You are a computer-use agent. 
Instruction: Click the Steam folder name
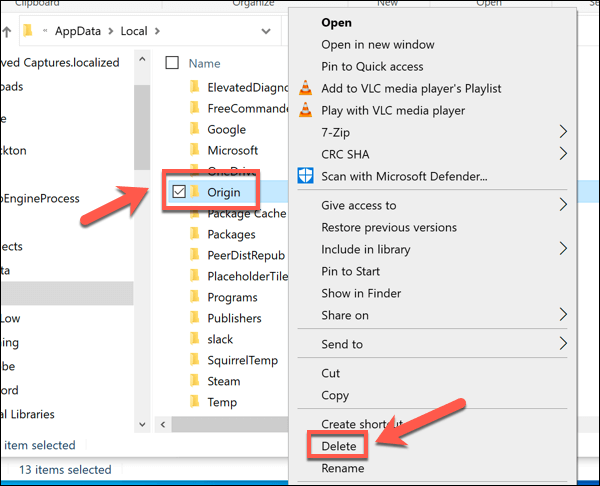[224, 381]
